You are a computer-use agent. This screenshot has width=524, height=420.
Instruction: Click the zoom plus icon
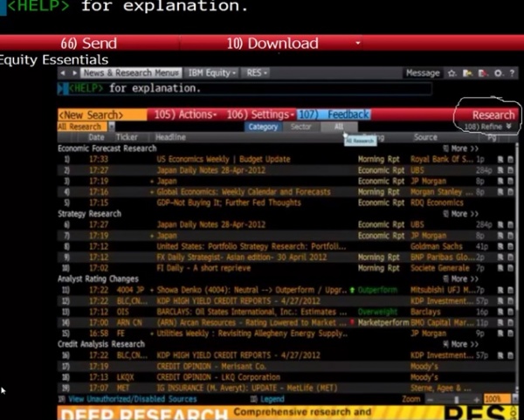(477, 399)
